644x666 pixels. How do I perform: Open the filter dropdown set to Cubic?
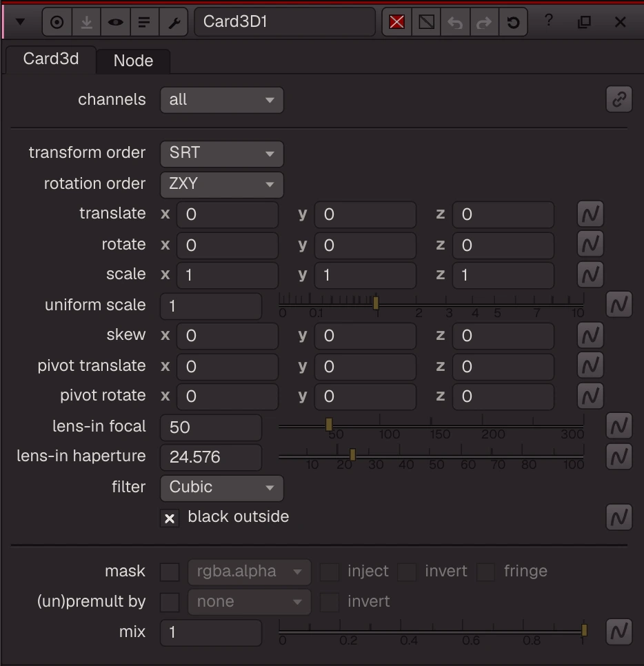222,487
